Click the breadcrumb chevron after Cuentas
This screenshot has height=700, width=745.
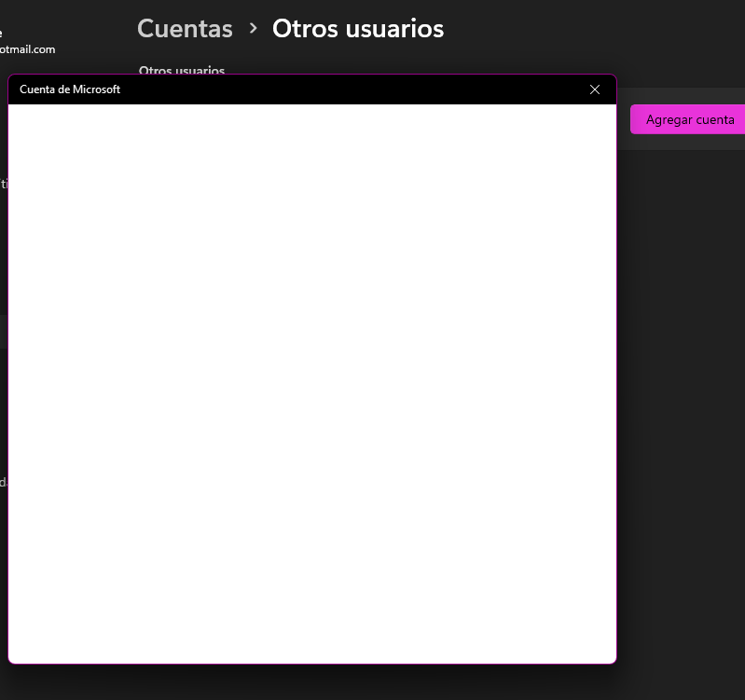click(254, 29)
